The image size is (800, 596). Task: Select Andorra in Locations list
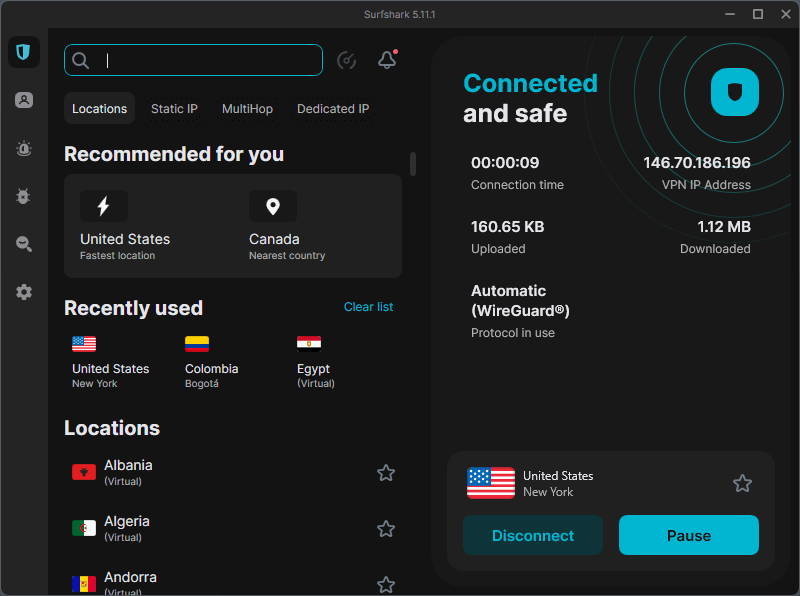[233, 584]
